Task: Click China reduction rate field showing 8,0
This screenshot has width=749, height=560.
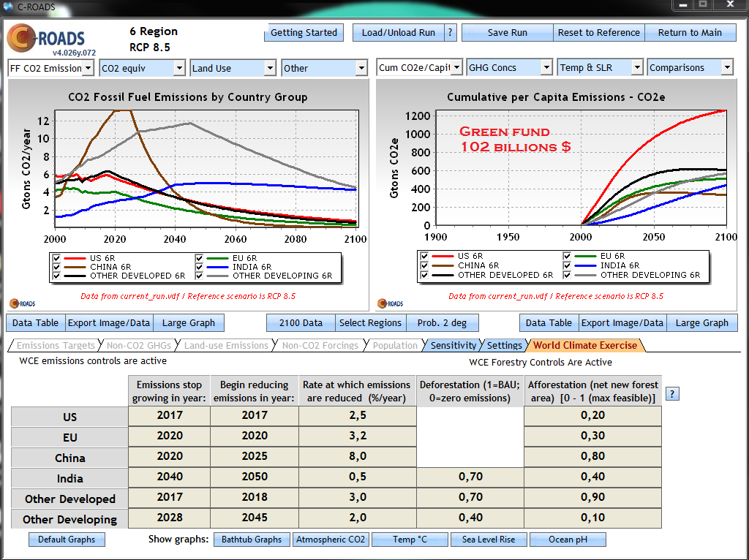Action: [357, 456]
